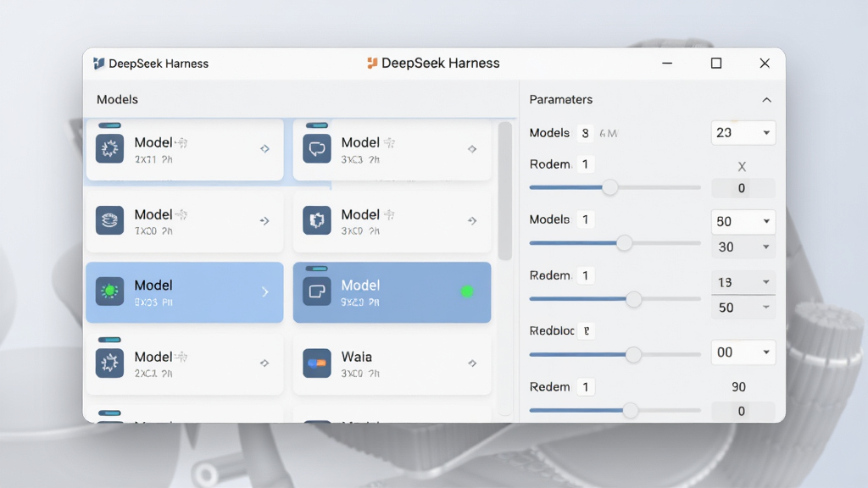Click the orange logo beside centered DeepSeek Harness title

[x=372, y=63]
